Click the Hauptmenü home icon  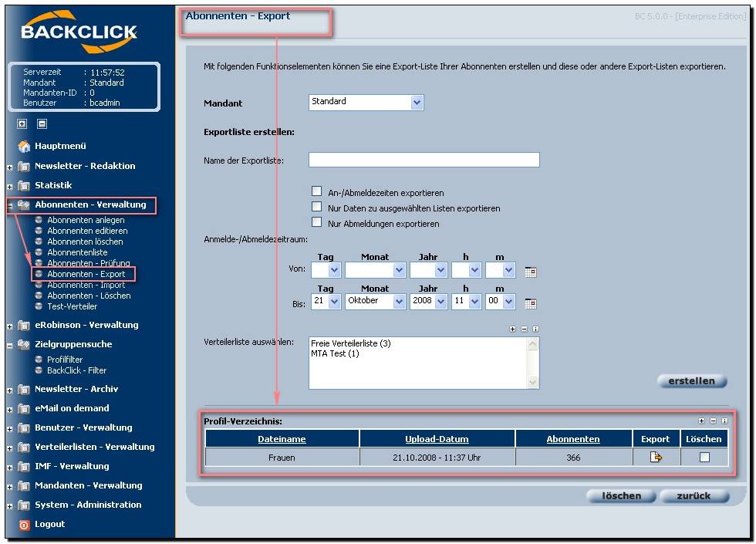click(x=24, y=147)
